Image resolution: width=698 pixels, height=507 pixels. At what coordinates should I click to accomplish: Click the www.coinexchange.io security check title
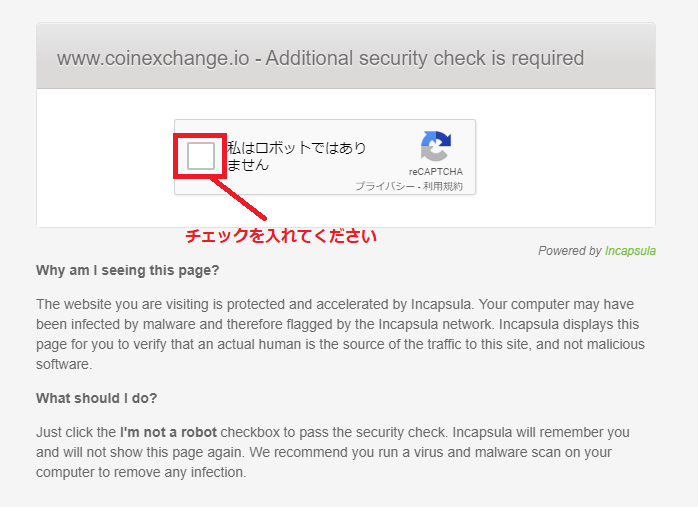coord(321,58)
